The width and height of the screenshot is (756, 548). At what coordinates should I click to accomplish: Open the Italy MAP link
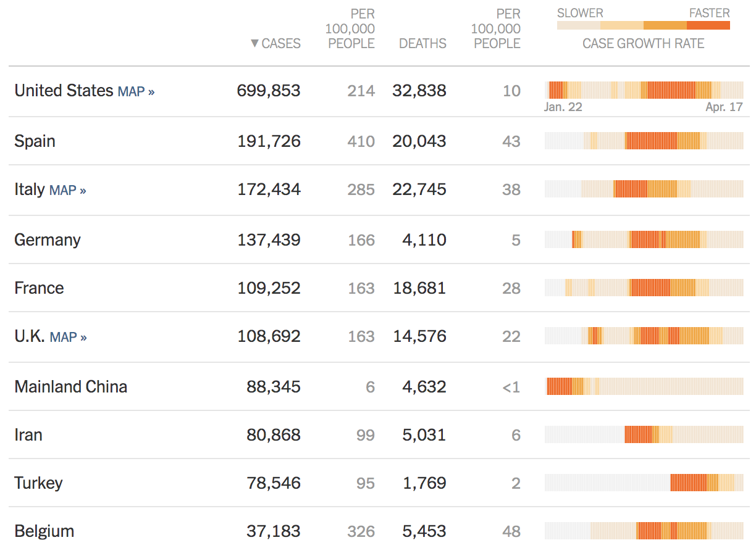tap(67, 190)
